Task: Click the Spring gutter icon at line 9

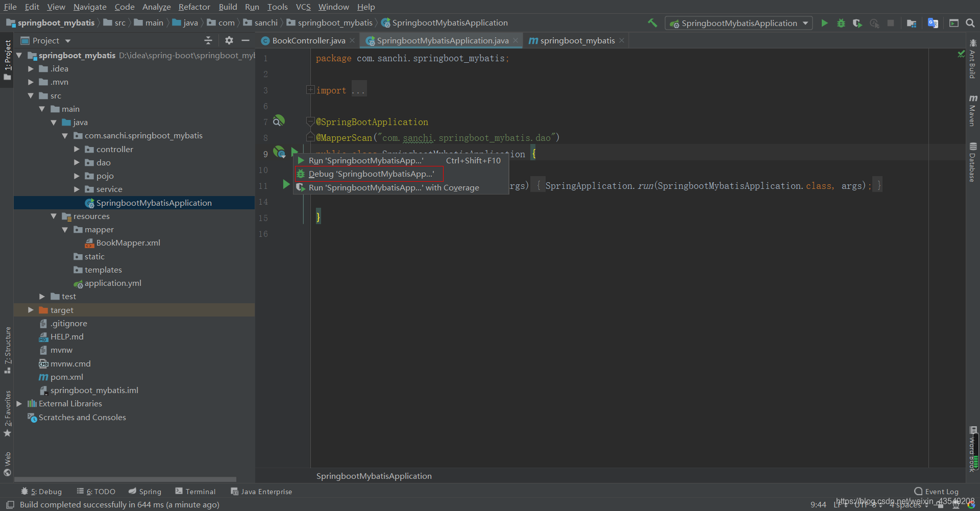Action: 279,152
